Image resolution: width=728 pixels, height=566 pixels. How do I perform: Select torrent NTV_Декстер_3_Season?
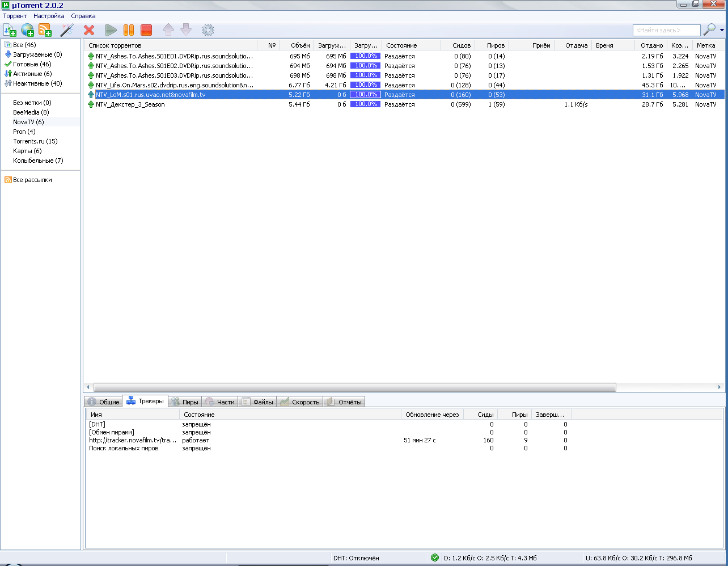(x=404, y=104)
